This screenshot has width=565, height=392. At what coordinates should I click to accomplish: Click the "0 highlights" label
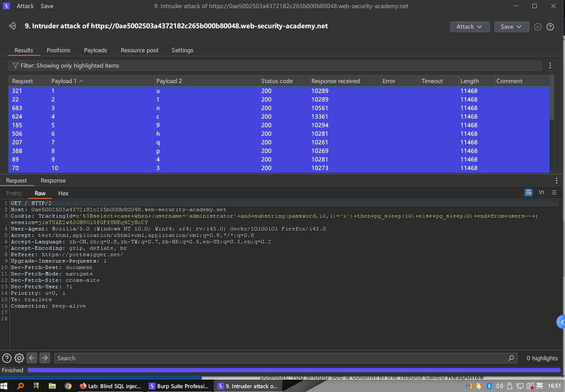(x=542, y=358)
